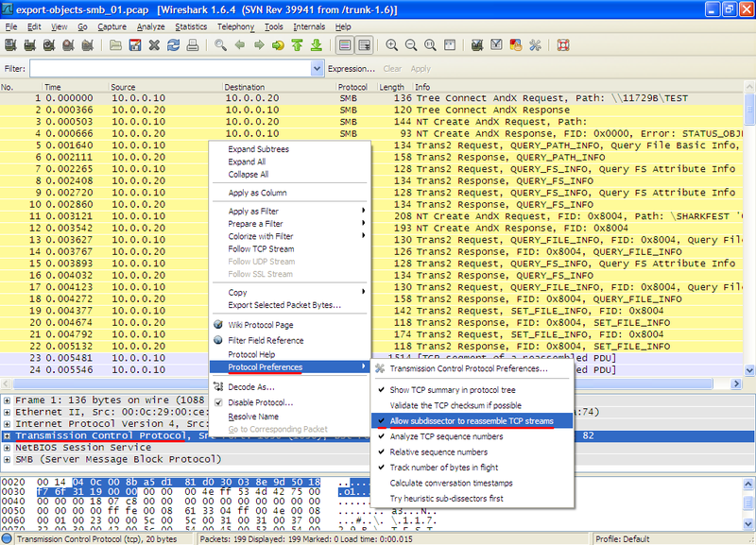This screenshot has height=545, width=756.
Task: Open the Statistics menu
Action: point(191,26)
